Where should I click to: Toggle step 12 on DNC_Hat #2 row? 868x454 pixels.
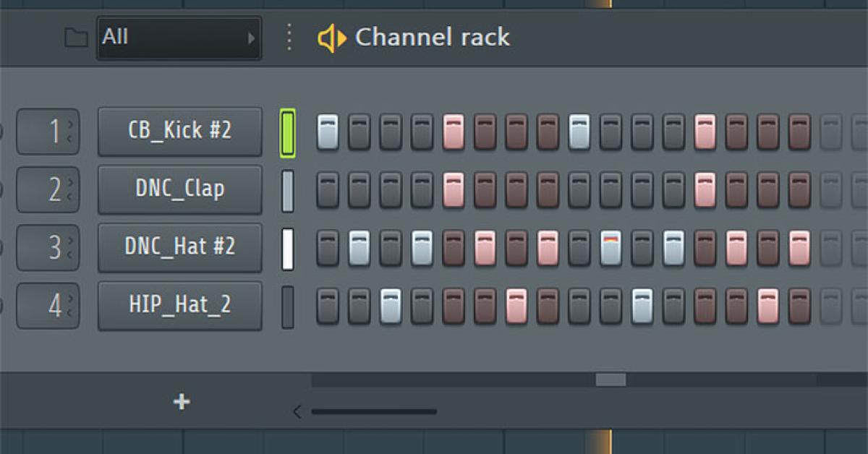pos(674,247)
